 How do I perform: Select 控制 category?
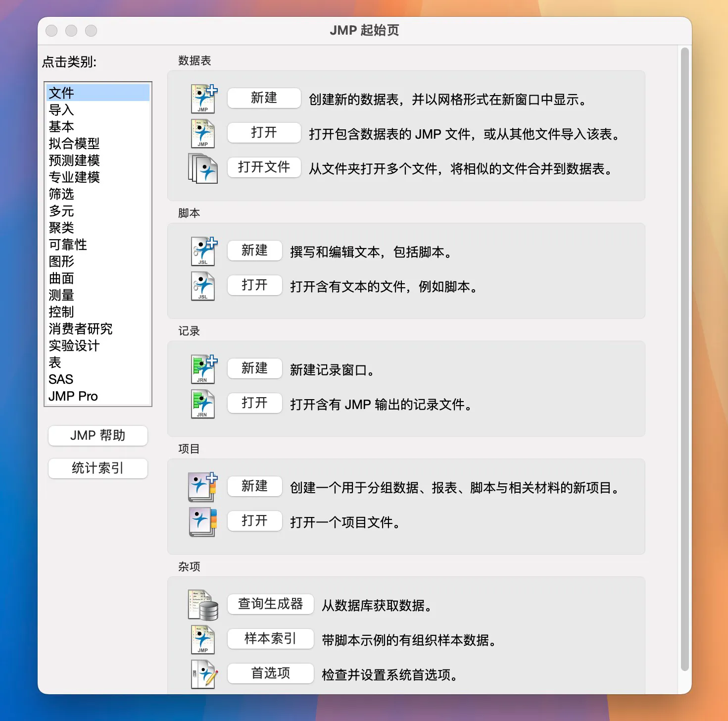pyautogui.click(x=98, y=311)
